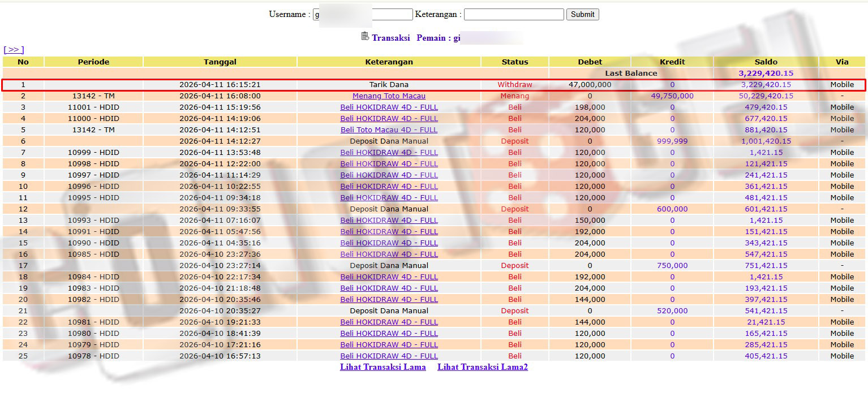
Task: Click the Tarik Dana description cell
Action: tap(389, 85)
